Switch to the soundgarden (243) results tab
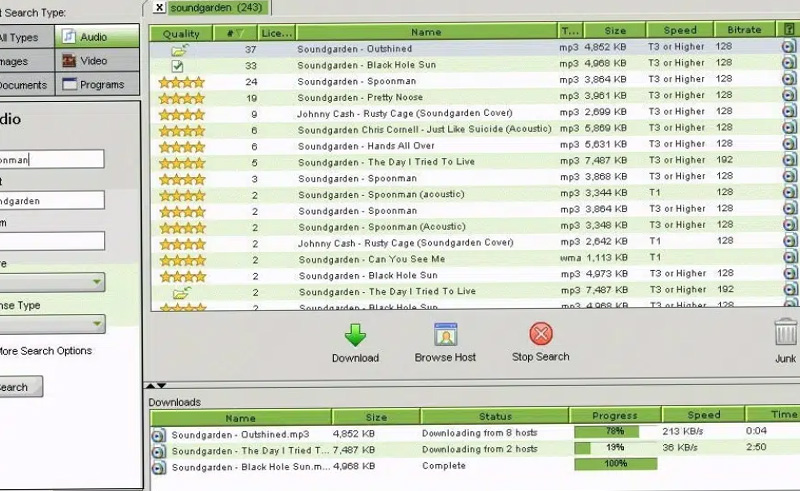Viewport: 800px width, 491px height. [216, 8]
